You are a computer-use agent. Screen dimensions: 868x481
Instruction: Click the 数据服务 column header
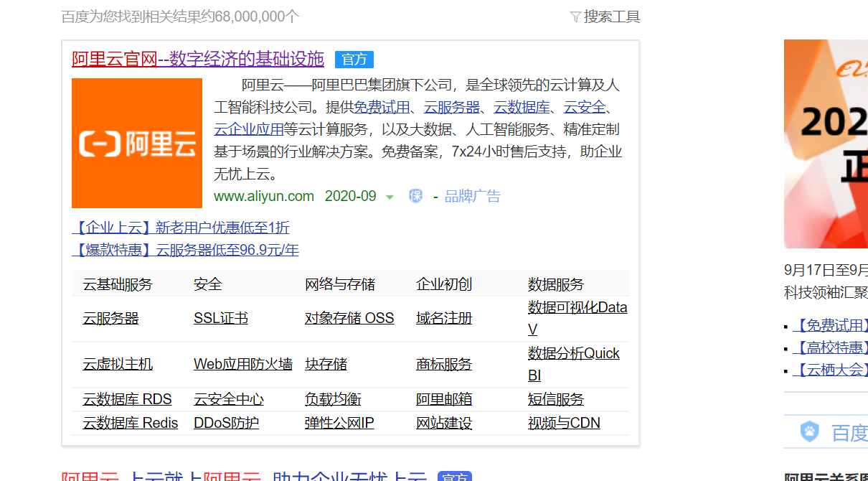pyautogui.click(x=556, y=284)
